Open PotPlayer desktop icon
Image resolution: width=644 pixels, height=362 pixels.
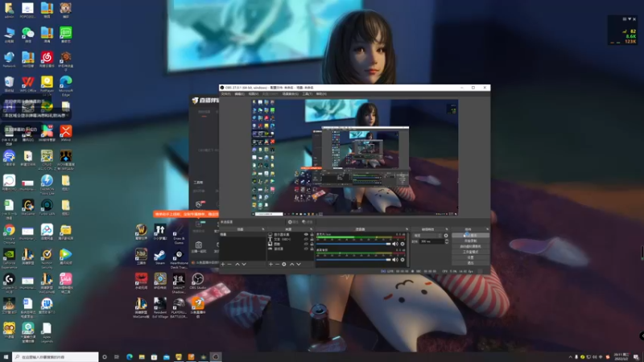pyautogui.click(x=47, y=85)
